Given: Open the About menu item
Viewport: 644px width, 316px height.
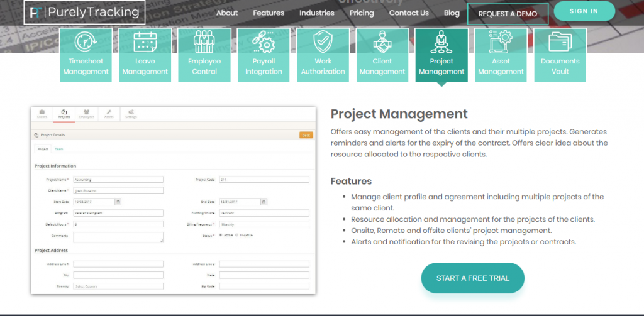Looking at the screenshot, I should click(226, 13).
